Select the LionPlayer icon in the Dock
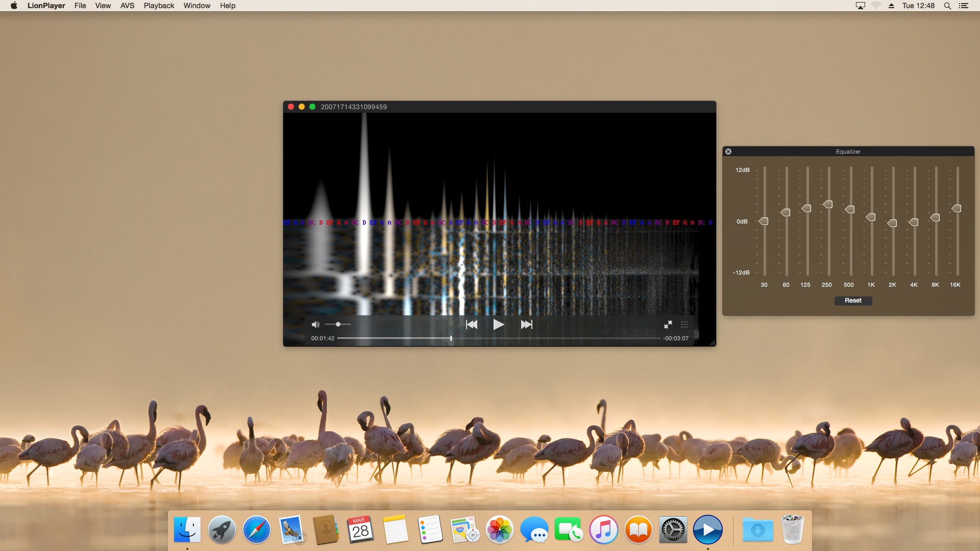 tap(708, 530)
